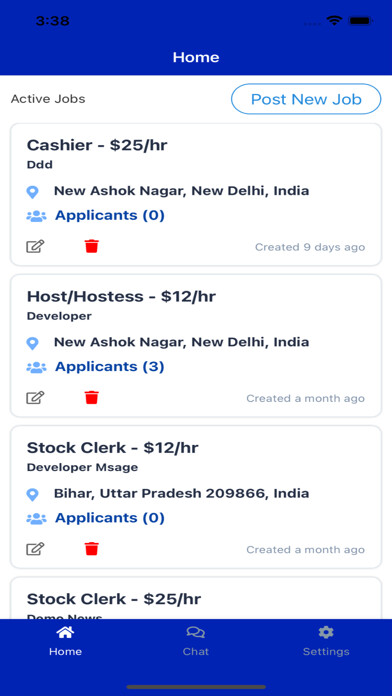Tap the Wi-Fi status icon
392x696 pixels.
(334, 20)
